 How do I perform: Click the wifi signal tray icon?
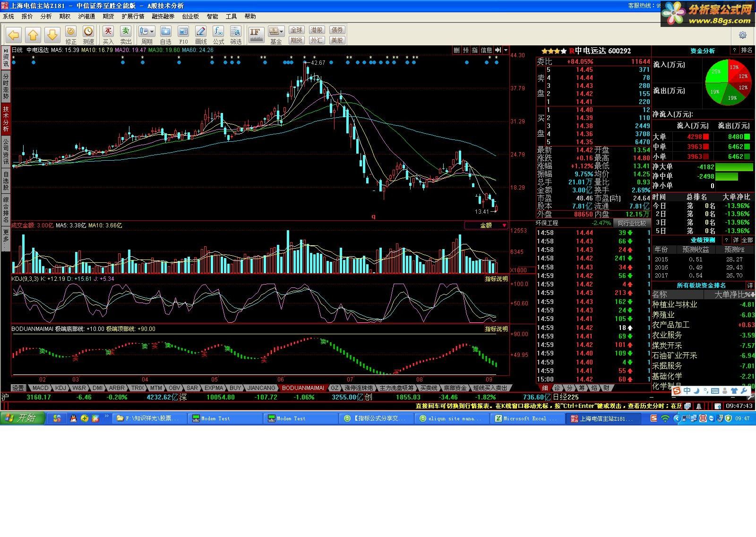pos(665,418)
